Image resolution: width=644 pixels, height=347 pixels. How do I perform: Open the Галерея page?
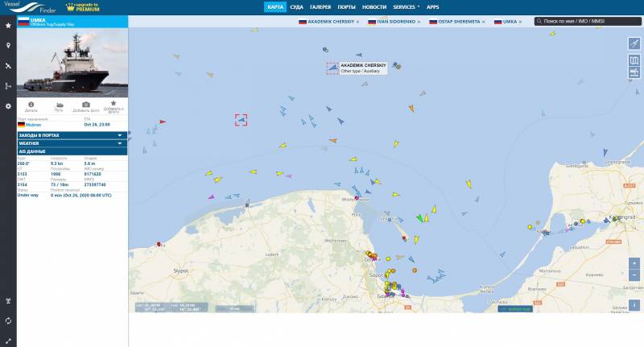[x=320, y=7]
